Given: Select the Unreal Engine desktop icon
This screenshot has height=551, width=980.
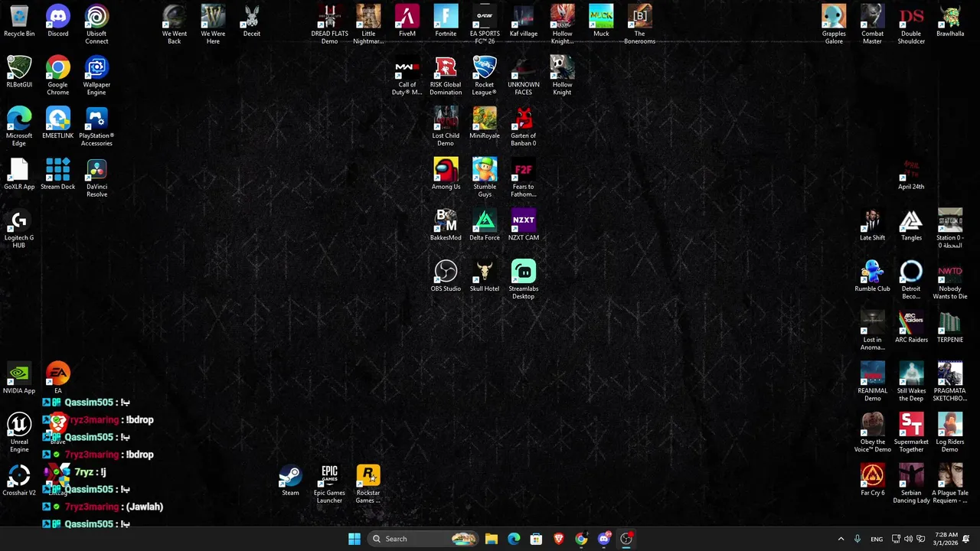Looking at the screenshot, I should [19, 433].
